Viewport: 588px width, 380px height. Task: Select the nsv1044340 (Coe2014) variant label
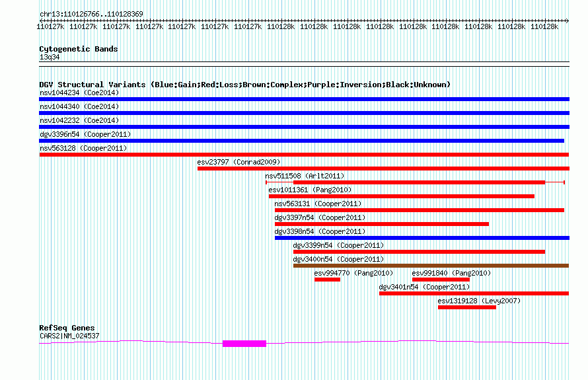(x=79, y=106)
